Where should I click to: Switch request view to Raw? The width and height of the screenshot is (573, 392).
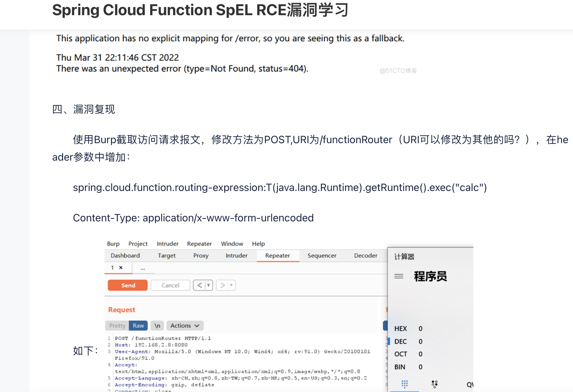[x=138, y=326]
